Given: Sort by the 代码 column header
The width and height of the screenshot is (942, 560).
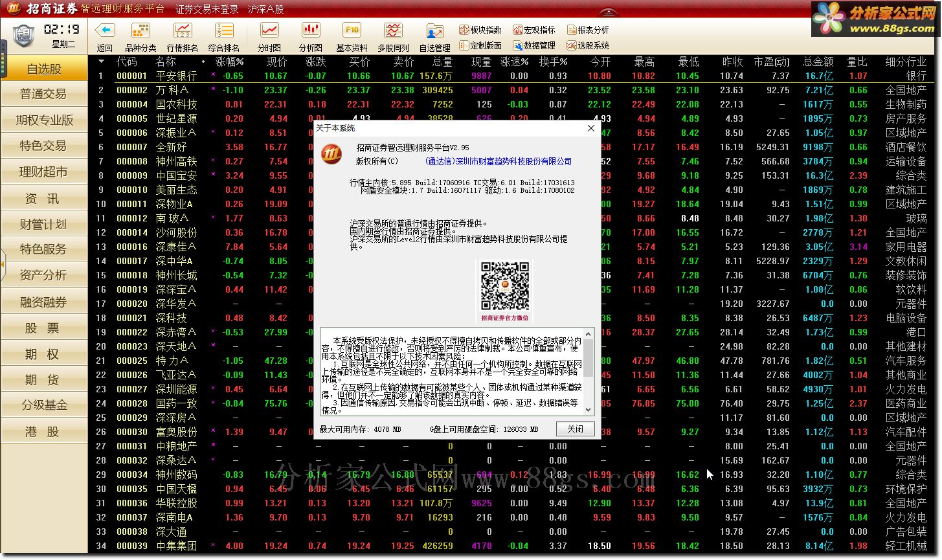Looking at the screenshot, I should (127, 62).
